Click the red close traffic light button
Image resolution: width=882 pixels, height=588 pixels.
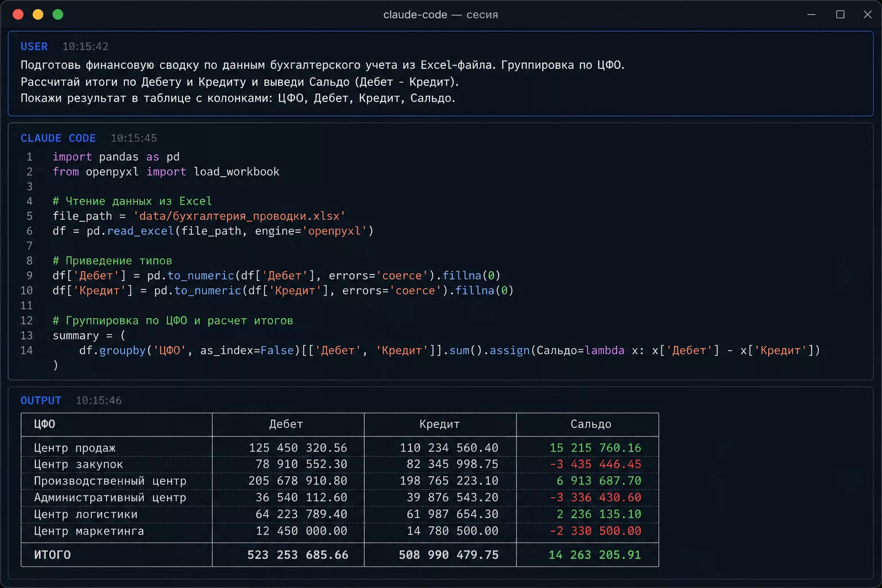(x=18, y=14)
